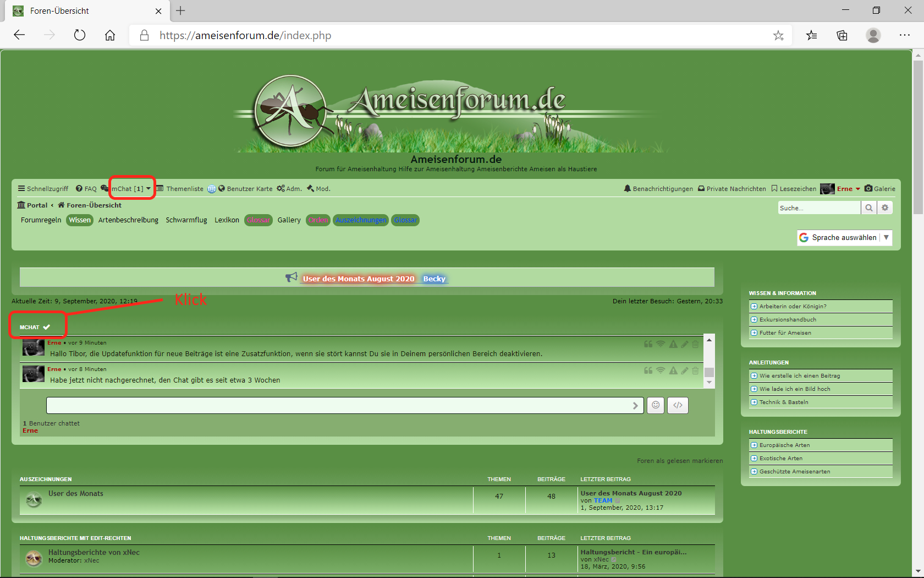Open the smiley picker in mChat
924x578 pixels.
click(655, 405)
